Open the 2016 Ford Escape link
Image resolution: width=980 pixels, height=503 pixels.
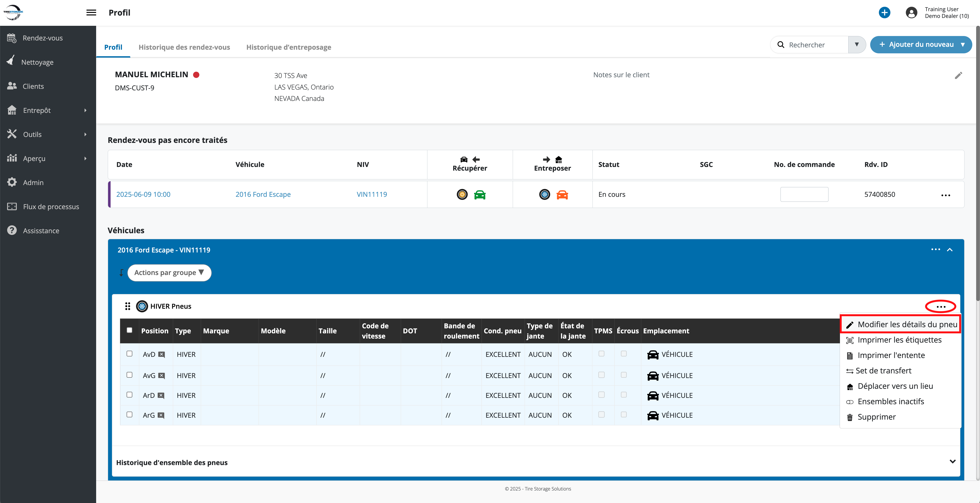(x=263, y=194)
